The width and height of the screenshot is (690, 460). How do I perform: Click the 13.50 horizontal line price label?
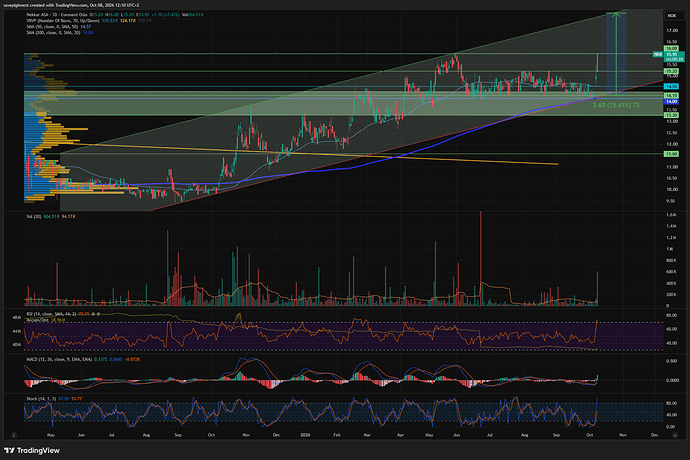671,115
